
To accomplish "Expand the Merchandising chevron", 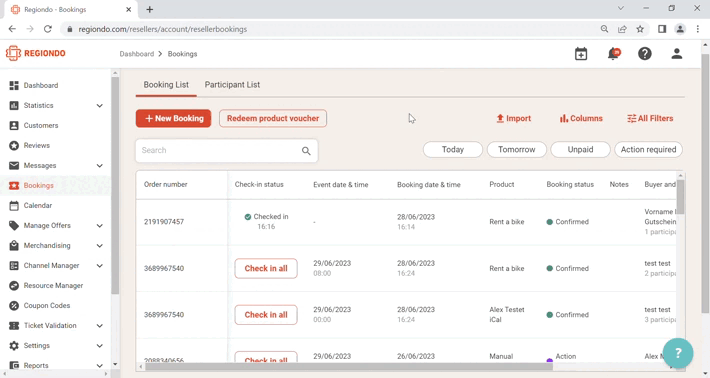I will tap(100, 245).
